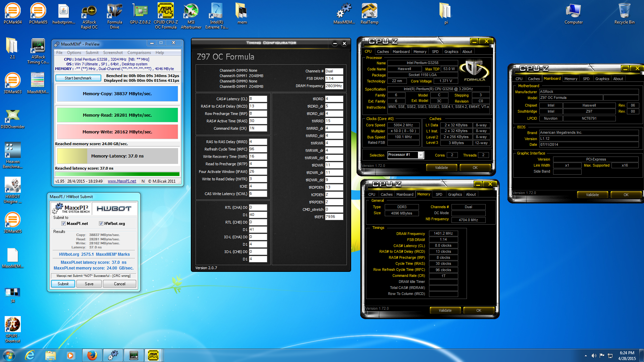Click Cancel in HWbot Submit dialog
Viewport: 644px width, 362px height.
120,284
